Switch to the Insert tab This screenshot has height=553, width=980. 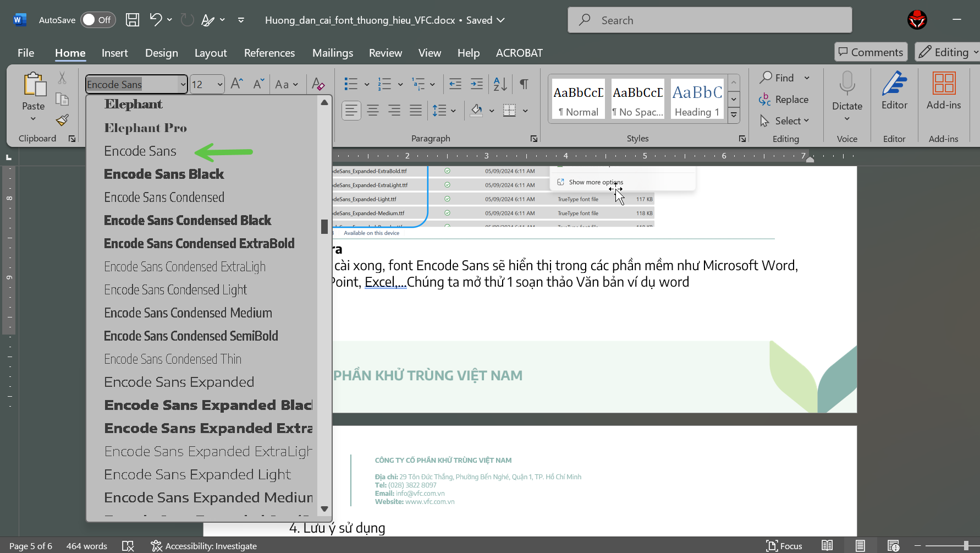point(114,53)
